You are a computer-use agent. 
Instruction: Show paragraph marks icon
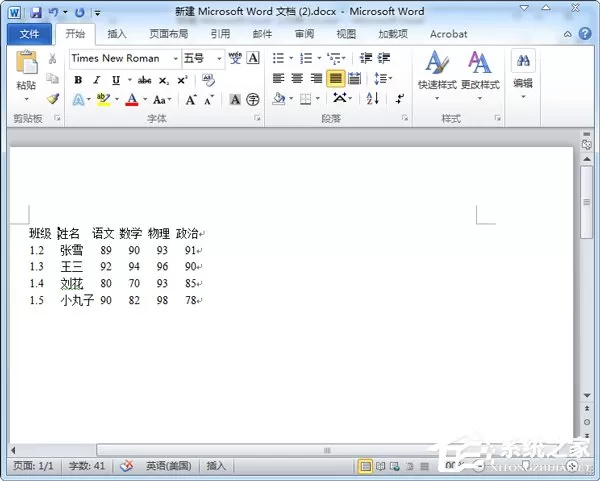(400, 99)
